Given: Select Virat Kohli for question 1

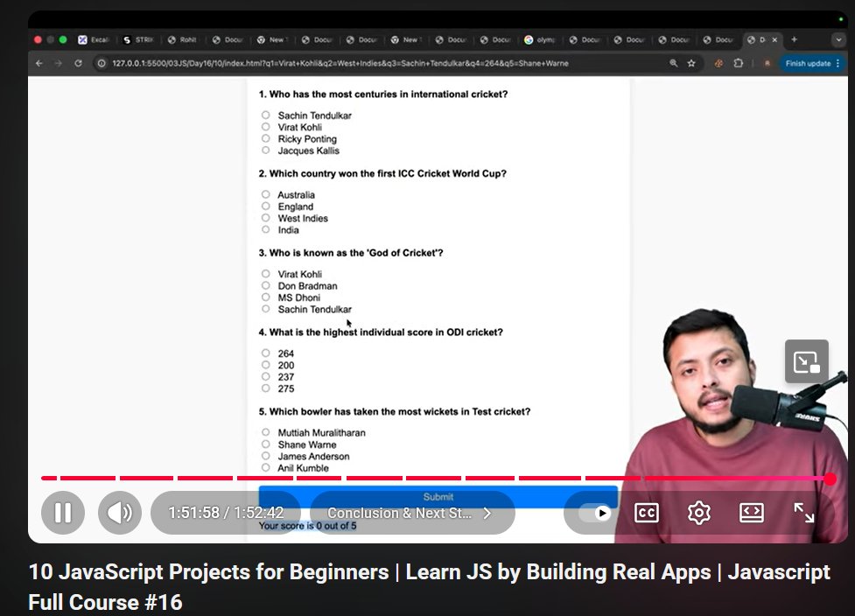Looking at the screenshot, I should (x=265, y=127).
